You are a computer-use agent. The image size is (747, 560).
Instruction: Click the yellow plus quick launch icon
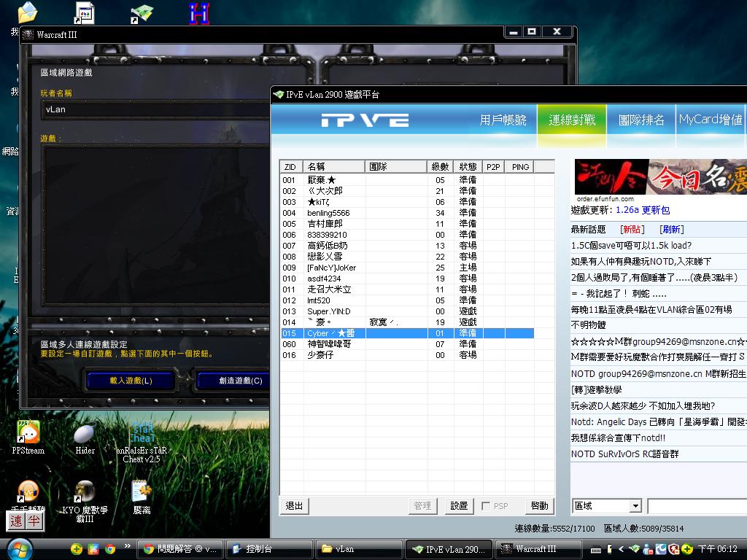(76, 549)
